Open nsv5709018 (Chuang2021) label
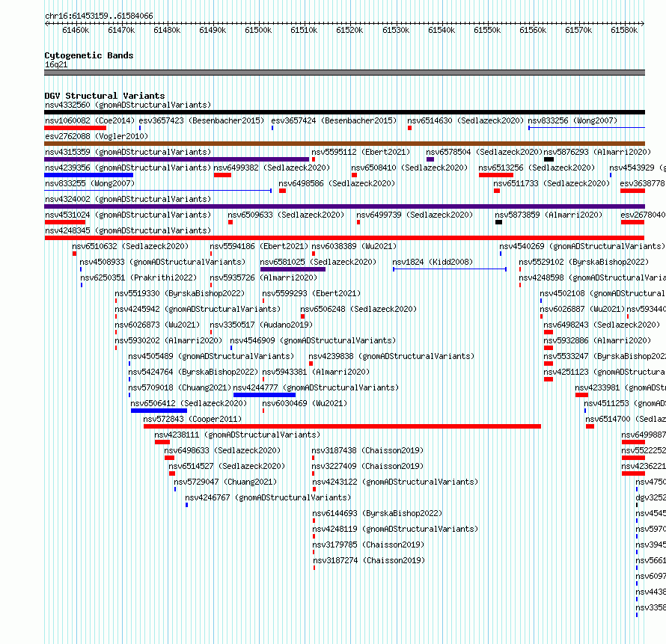666x644 pixels. [x=180, y=387]
